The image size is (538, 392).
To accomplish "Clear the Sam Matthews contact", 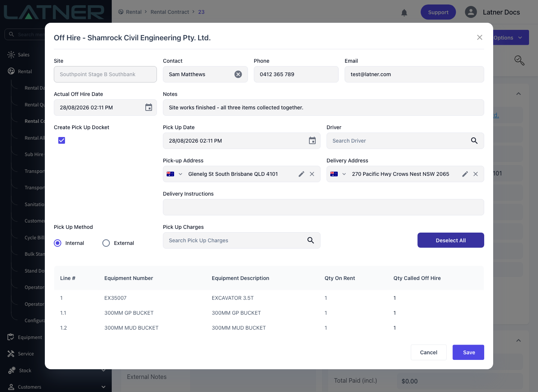I will [x=238, y=74].
